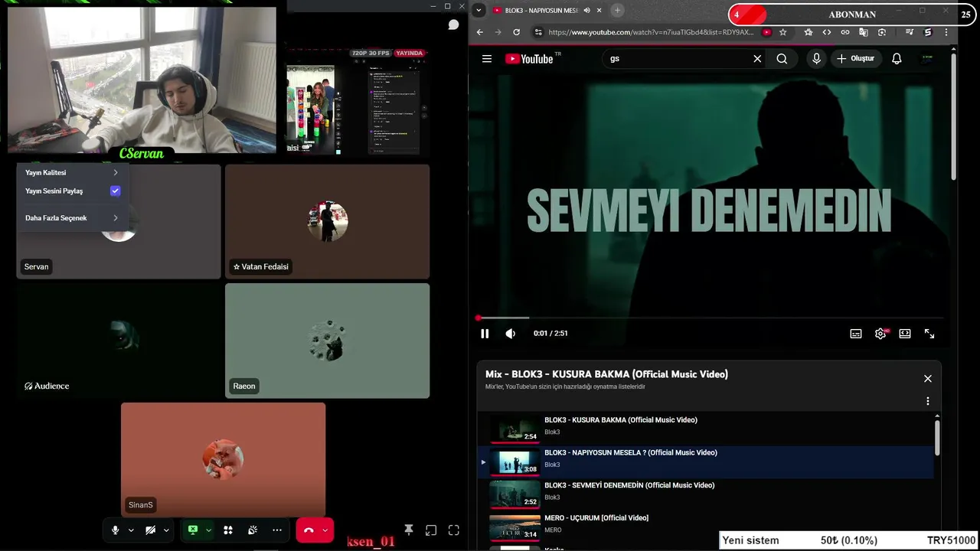Screen dimensions: 980x551
Task: Mute the YouTube video volume
Action: coord(511,334)
